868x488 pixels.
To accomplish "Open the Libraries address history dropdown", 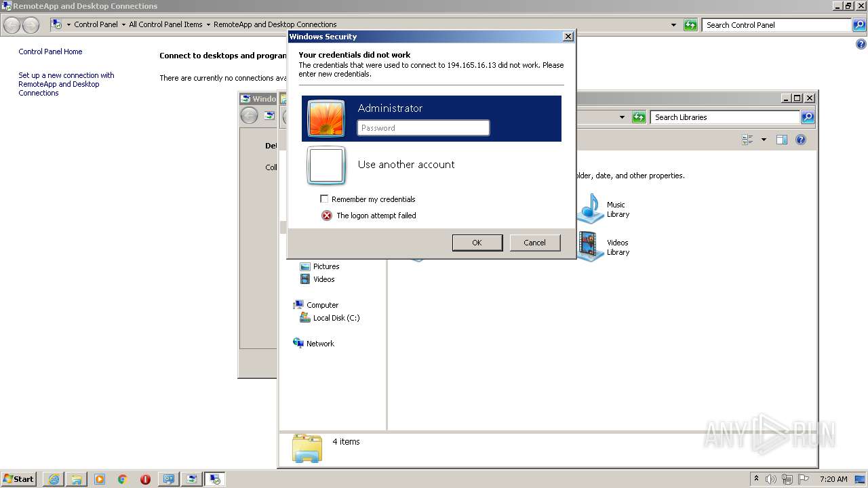I will (622, 117).
